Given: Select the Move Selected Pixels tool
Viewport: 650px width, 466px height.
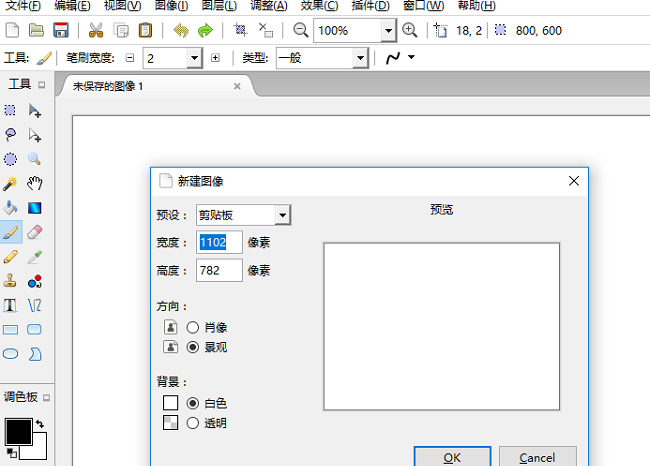Looking at the screenshot, I should pos(34,110).
